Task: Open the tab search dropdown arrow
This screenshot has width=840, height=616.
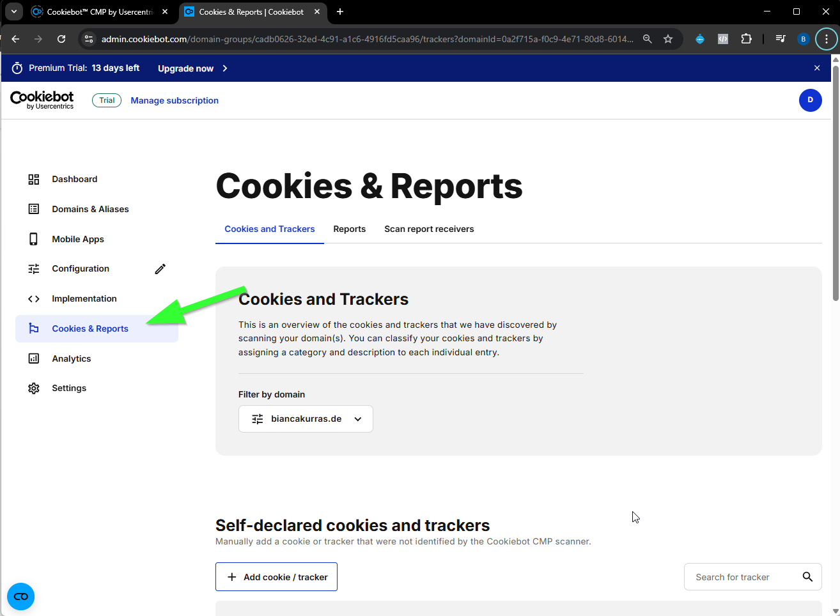Action: pyautogui.click(x=13, y=12)
